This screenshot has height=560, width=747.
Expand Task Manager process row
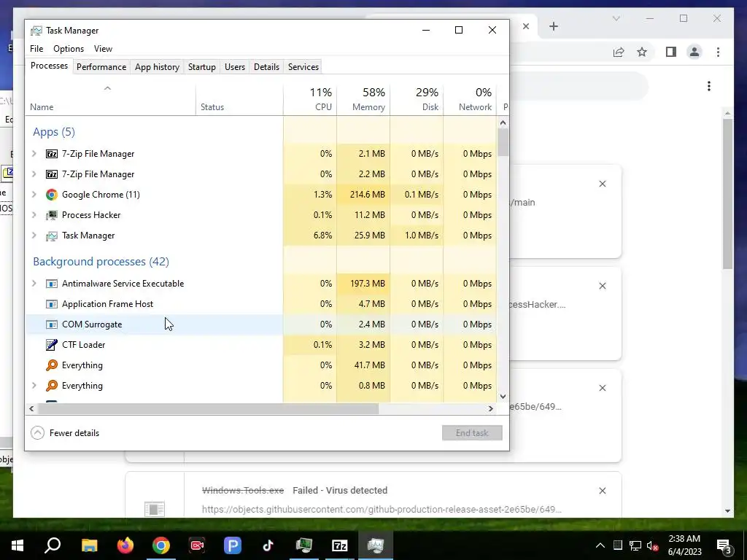tap(34, 236)
